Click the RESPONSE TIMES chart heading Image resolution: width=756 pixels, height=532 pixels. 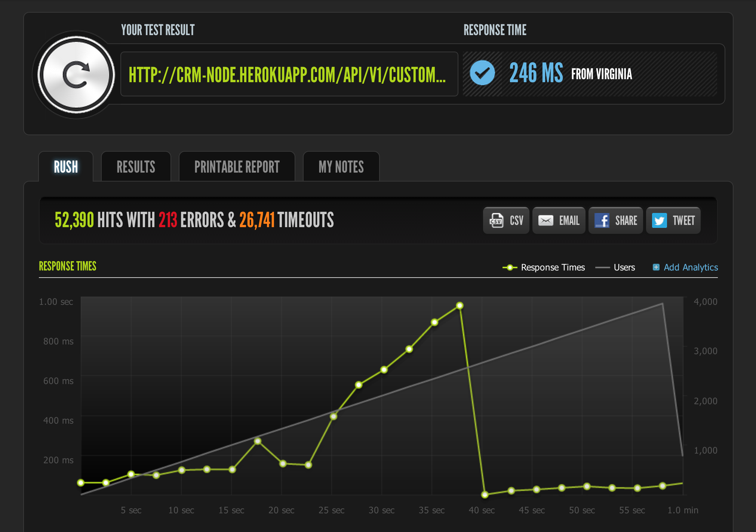pyautogui.click(x=68, y=266)
